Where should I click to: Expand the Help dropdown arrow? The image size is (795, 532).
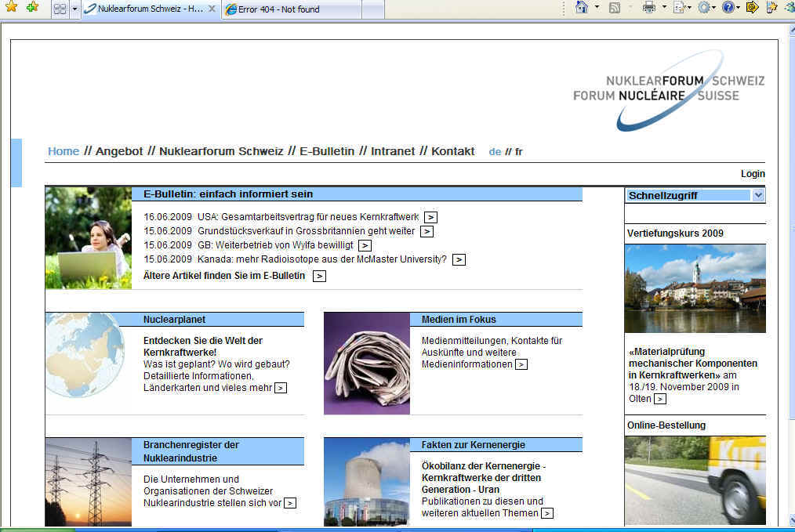click(x=738, y=8)
